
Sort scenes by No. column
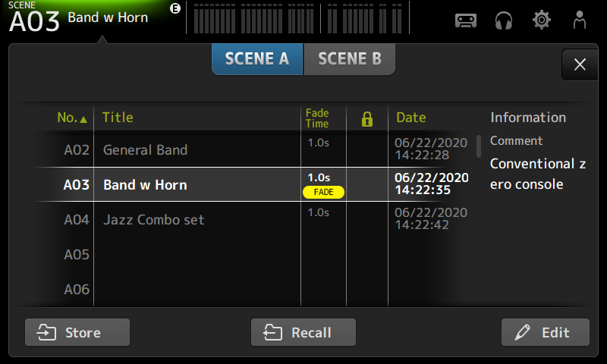pos(71,118)
